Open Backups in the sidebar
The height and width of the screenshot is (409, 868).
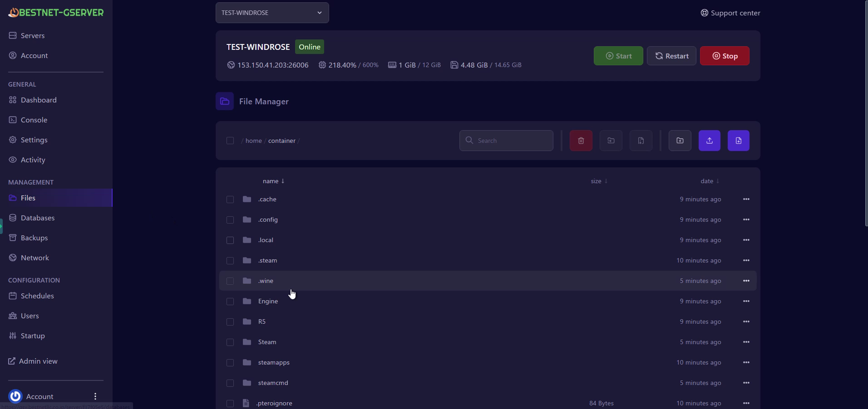34,238
